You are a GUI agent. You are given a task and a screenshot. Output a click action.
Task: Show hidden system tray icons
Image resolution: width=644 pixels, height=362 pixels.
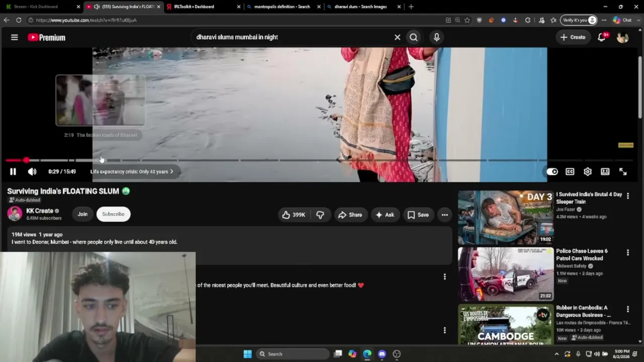[x=556, y=354]
